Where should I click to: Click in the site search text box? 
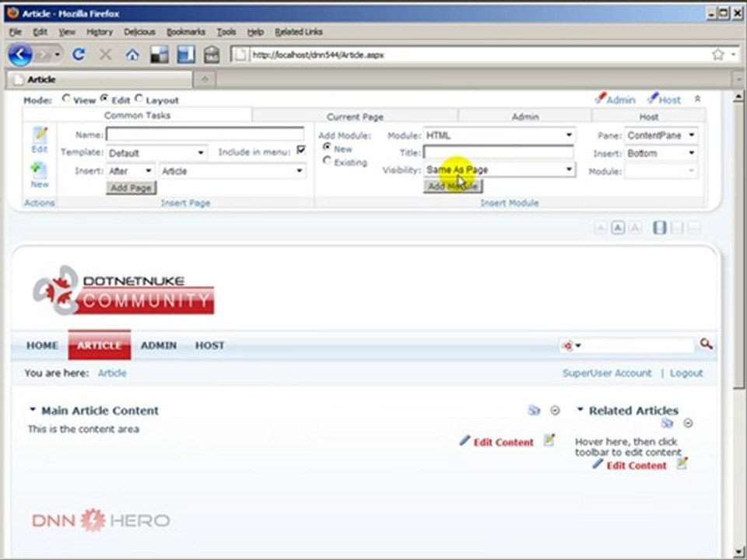pyautogui.click(x=638, y=345)
